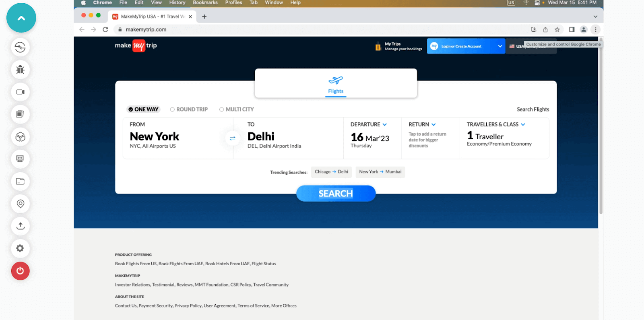Choose trending search Chicago to Delhi
Image resolution: width=644 pixels, height=320 pixels.
[331, 172]
